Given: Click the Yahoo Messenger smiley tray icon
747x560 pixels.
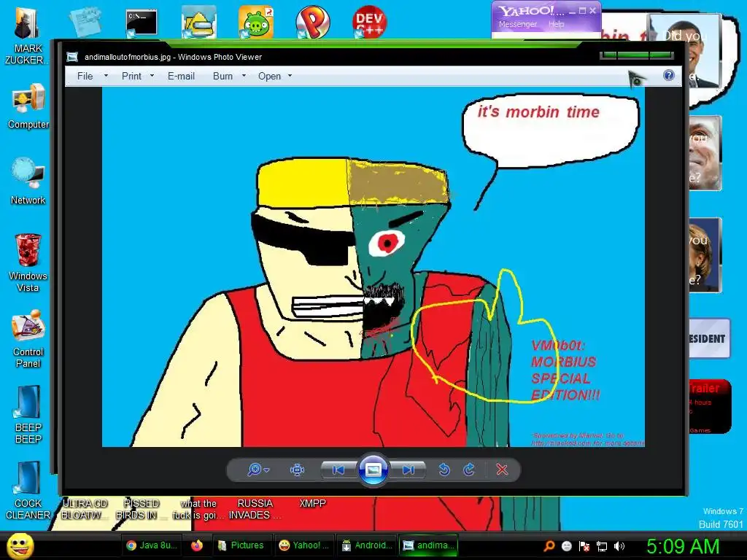Looking at the screenshot, I should (566, 546).
